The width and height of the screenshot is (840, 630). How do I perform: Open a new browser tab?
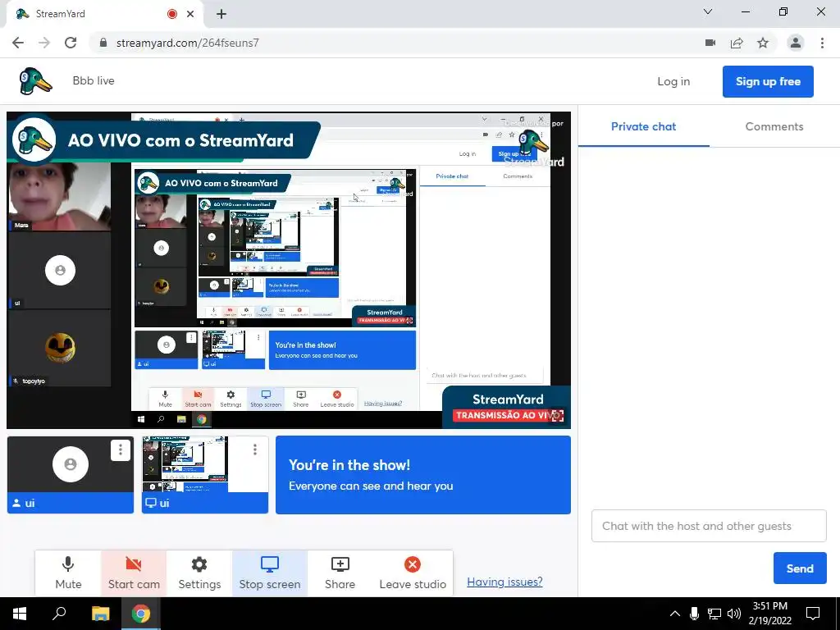pos(221,14)
